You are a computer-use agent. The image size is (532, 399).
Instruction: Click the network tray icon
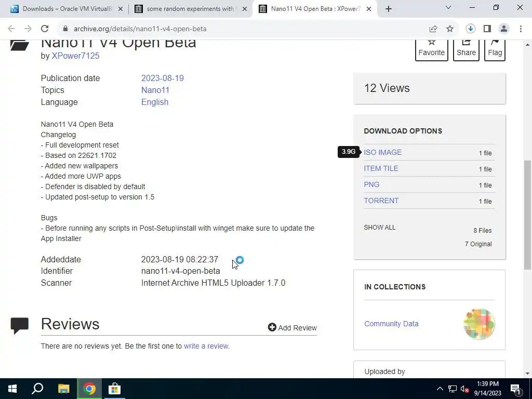[x=453, y=389]
